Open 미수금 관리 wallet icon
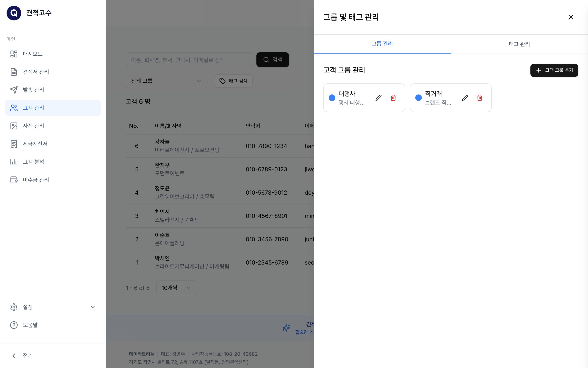The image size is (588, 368). pos(14,180)
